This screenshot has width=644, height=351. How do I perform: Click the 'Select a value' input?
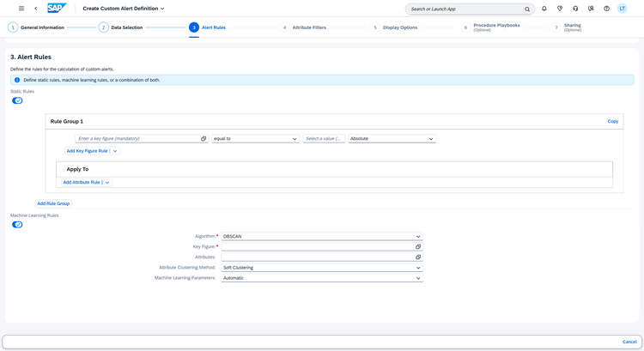click(x=324, y=139)
